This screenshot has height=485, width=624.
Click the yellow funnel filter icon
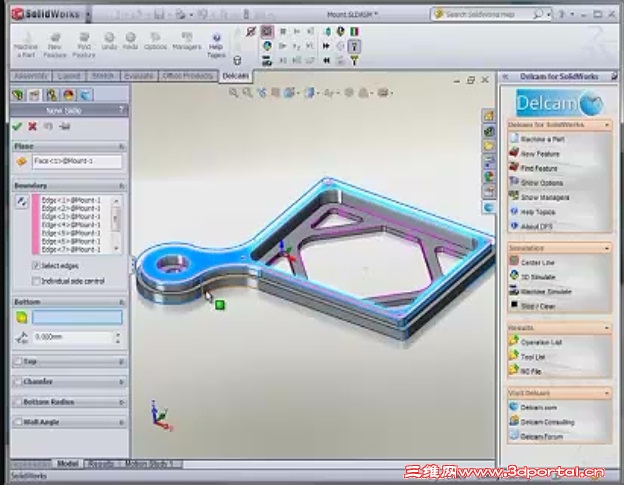(354, 60)
